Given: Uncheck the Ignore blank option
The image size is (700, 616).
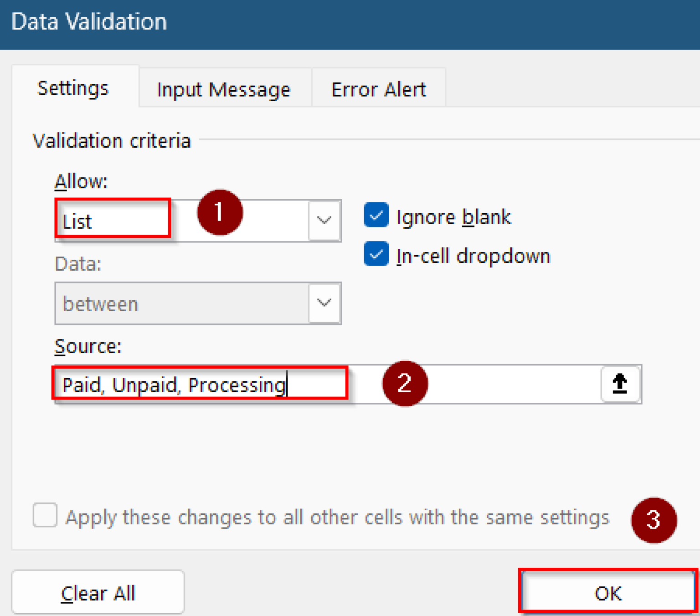Looking at the screenshot, I should pos(376,216).
